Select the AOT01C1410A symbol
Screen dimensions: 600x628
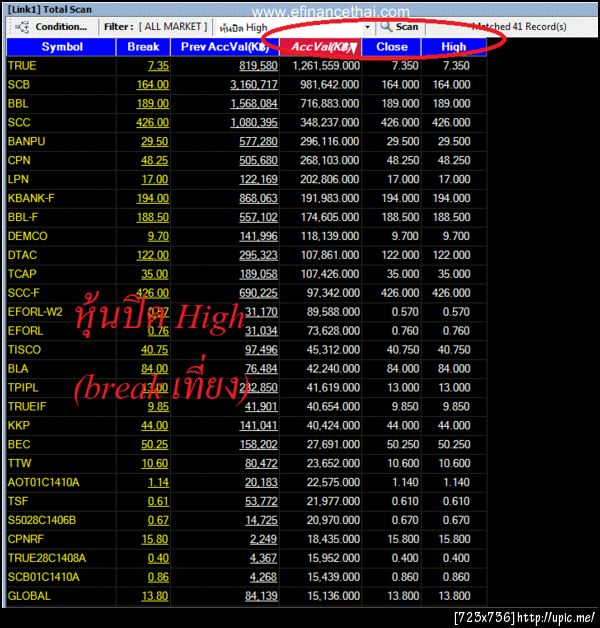point(43,482)
